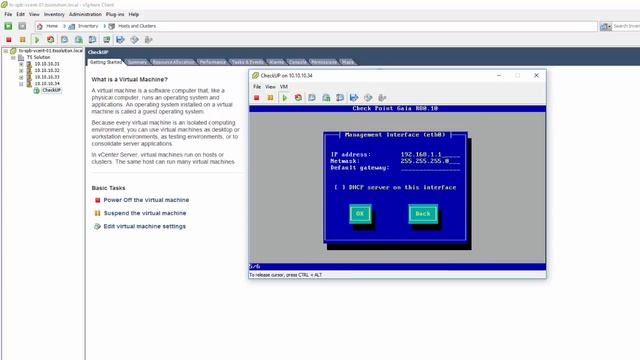Click Back in the Management Interface dialog
The height and width of the screenshot is (360, 640).
click(x=423, y=213)
